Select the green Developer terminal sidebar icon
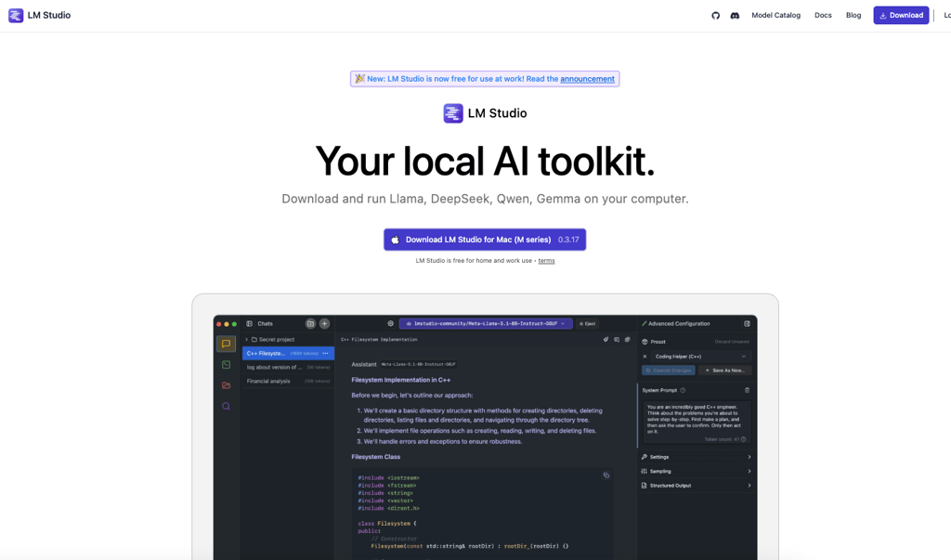The image size is (951, 560). 227,365
